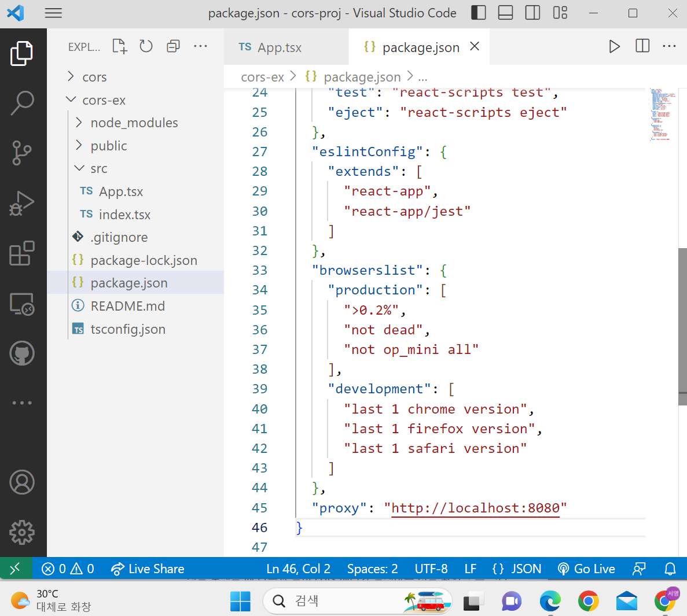Open Windows Start menu
The height and width of the screenshot is (616, 687).
tap(240, 601)
